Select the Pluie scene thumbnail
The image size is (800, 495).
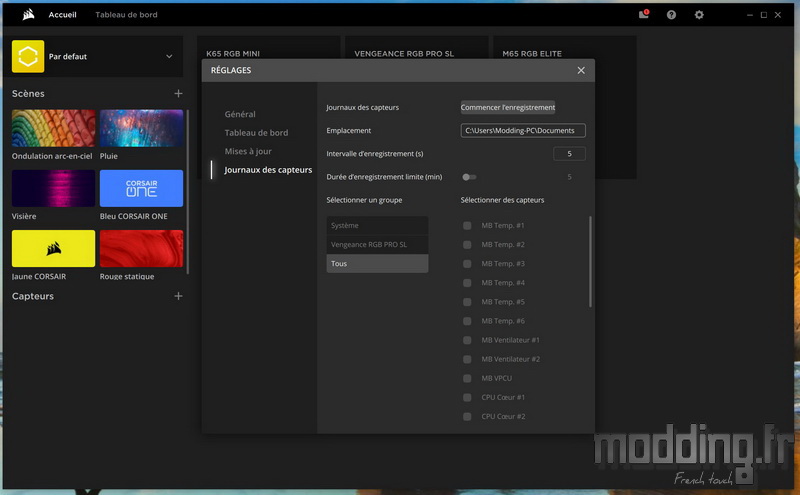(141, 128)
